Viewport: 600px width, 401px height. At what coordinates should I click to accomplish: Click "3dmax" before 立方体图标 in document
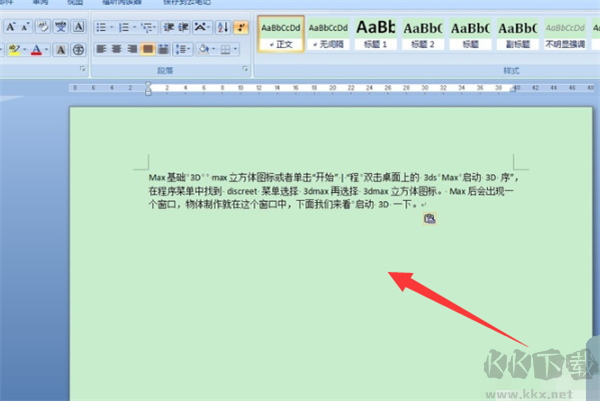(x=376, y=191)
